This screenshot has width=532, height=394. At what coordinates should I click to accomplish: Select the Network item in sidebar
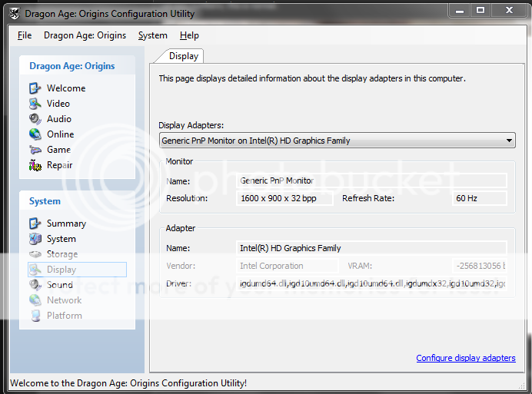click(63, 300)
